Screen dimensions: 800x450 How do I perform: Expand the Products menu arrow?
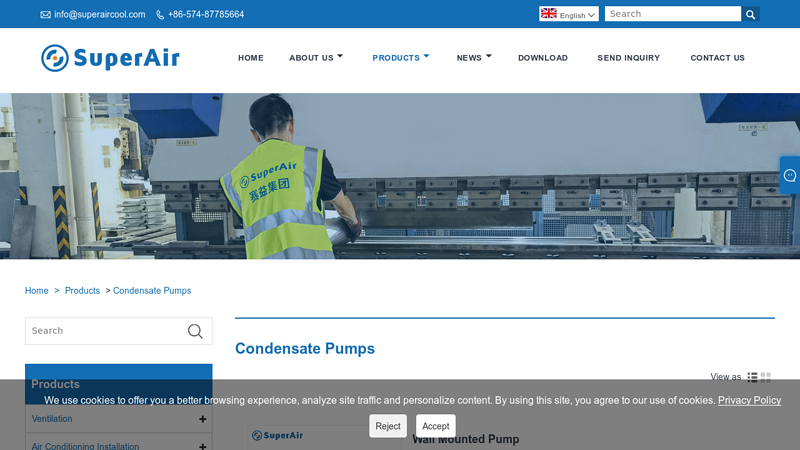pos(427,56)
